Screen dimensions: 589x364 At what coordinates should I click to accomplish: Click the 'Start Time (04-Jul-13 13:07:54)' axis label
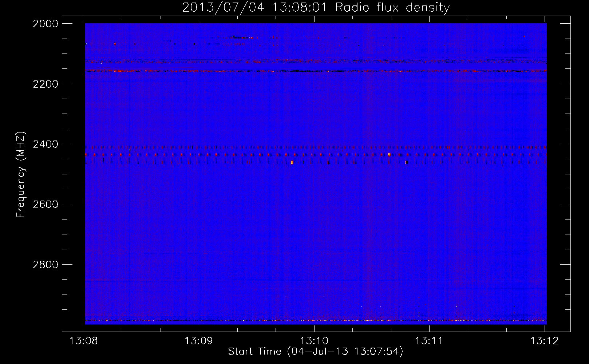click(x=316, y=352)
